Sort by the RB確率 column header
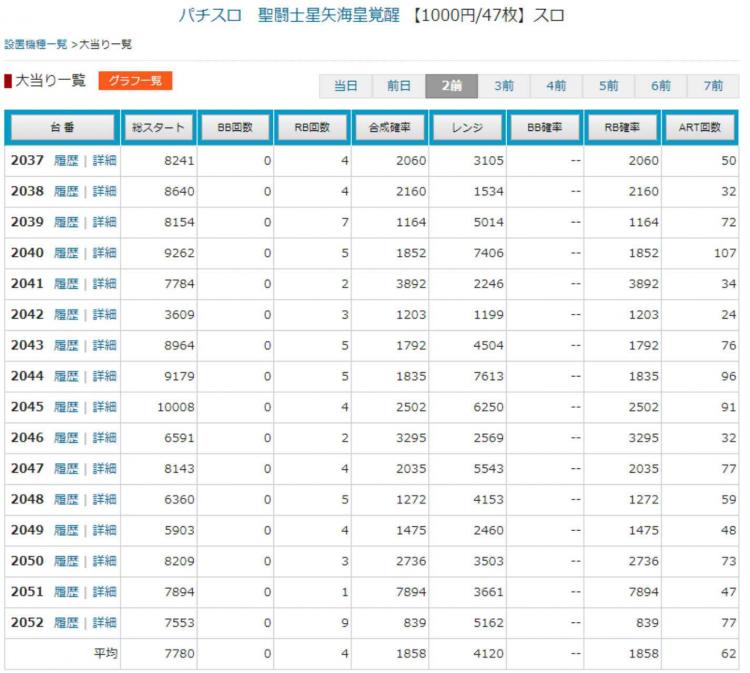750x673 pixels. pyautogui.click(x=622, y=127)
